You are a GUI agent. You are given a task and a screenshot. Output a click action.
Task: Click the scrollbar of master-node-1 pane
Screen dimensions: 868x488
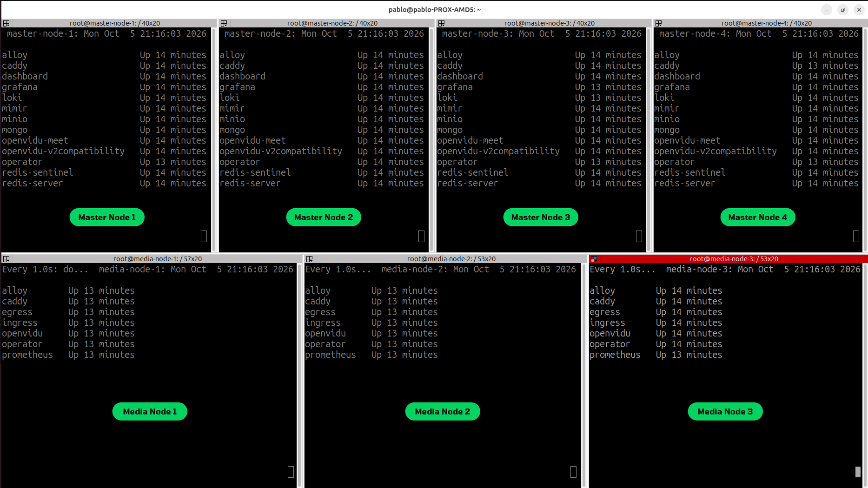pos(214,139)
